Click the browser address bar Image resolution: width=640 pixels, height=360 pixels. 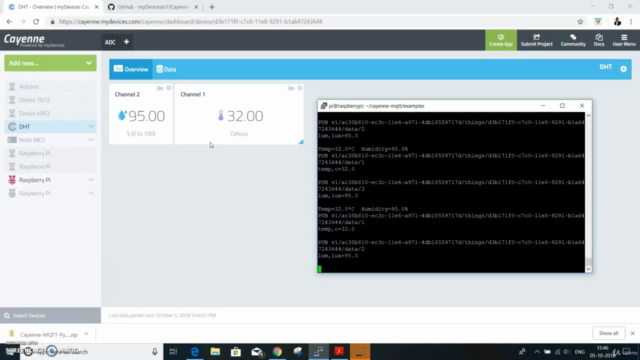[310, 22]
